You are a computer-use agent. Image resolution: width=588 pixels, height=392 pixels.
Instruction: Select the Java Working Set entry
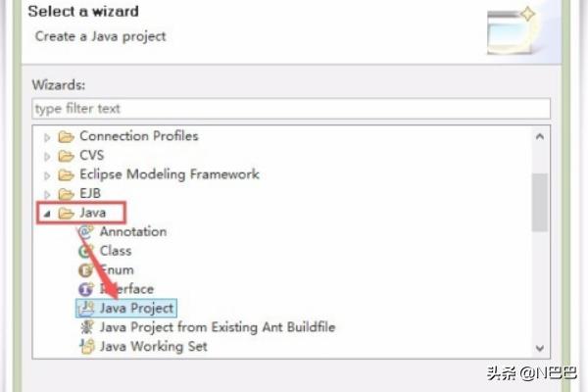point(154,346)
